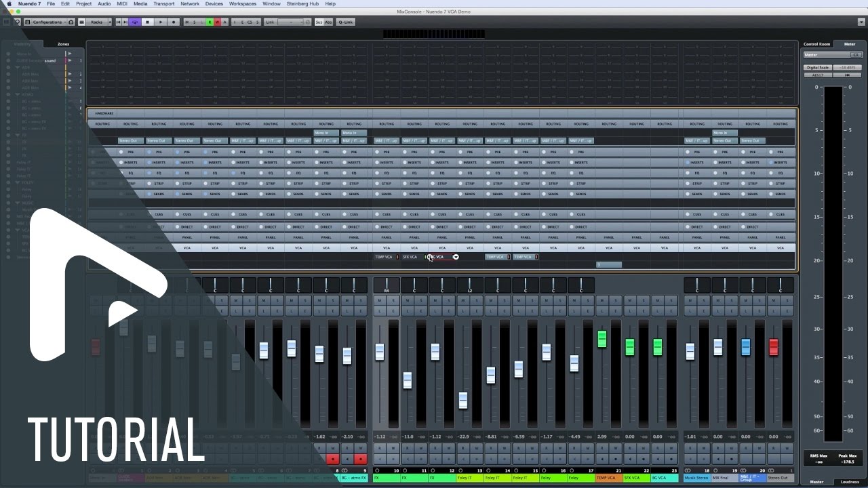Disable red record enable on BG - atmo FX
This screenshot has height=488, width=868.
pyautogui.click(x=361, y=459)
